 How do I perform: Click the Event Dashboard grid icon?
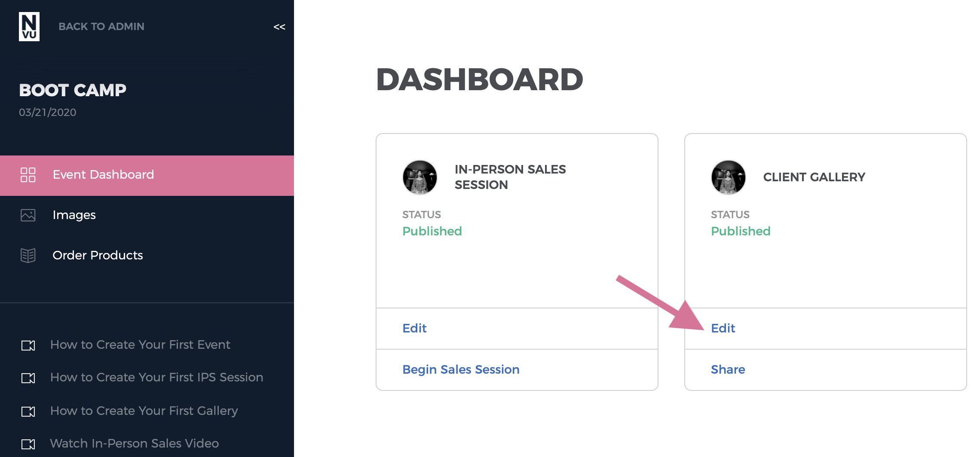28,175
